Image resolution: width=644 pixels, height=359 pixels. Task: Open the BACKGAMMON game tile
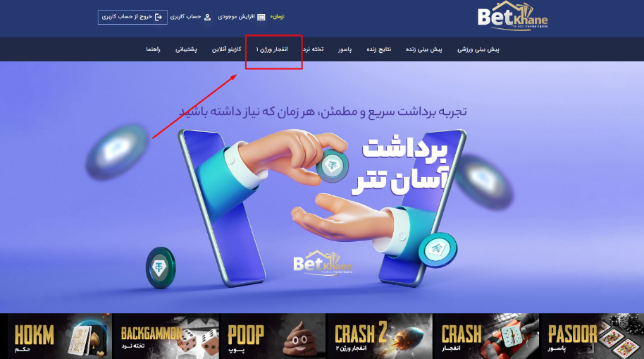(x=166, y=336)
